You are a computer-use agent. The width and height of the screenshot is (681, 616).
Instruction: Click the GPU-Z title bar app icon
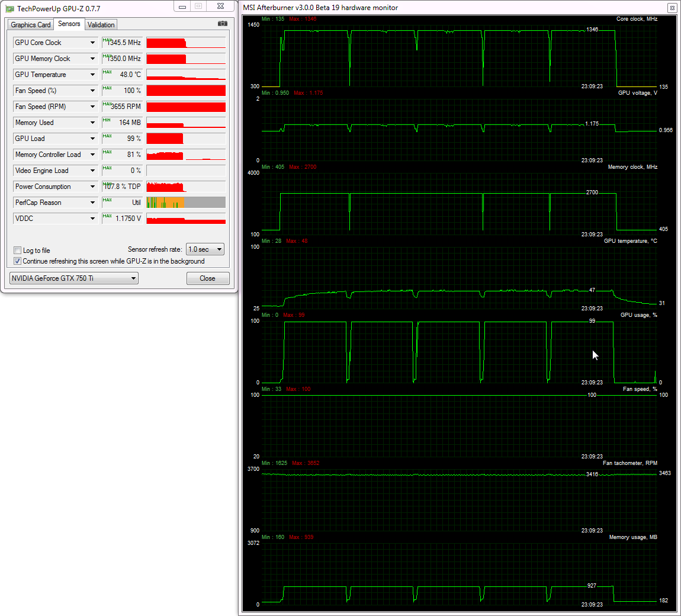[x=9, y=9]
